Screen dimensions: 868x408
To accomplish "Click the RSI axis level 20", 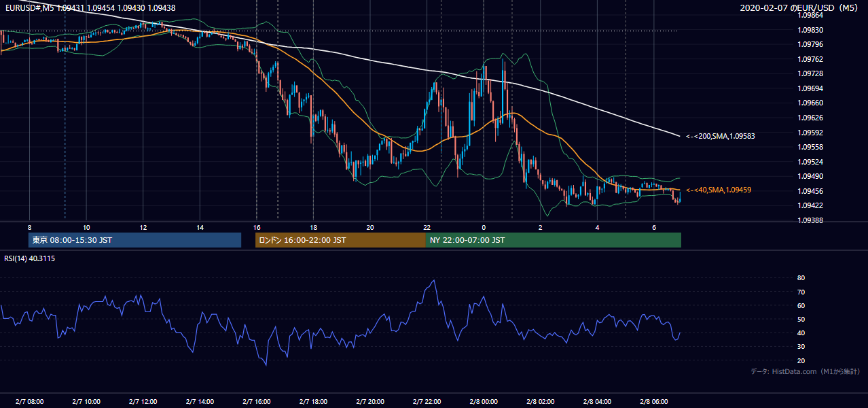I will click(801, 360).
